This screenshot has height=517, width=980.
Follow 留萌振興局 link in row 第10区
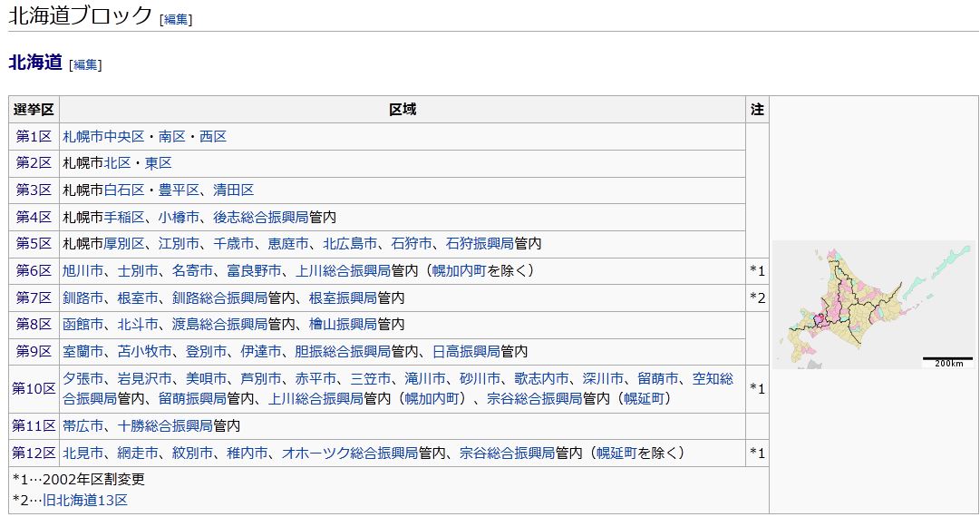tap(192, 398)
